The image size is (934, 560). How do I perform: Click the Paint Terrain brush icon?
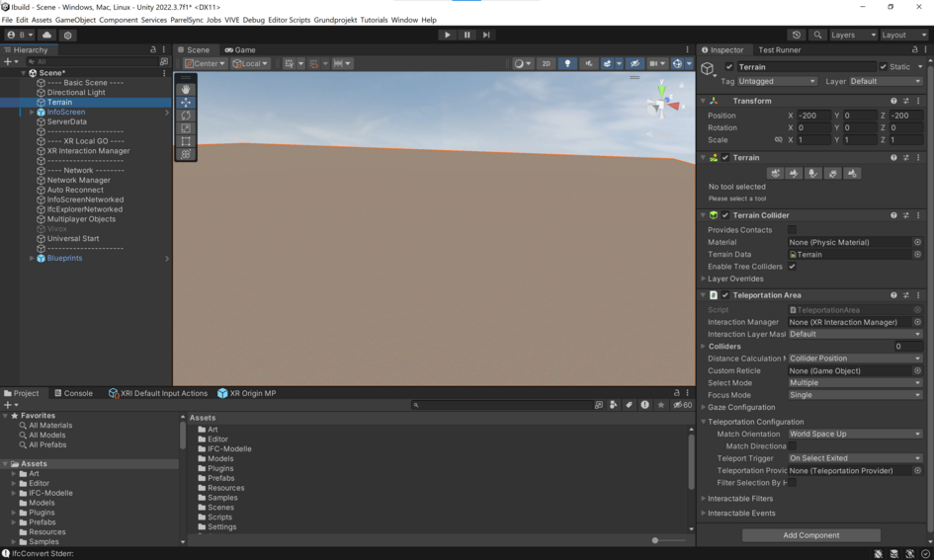point(794,173)
